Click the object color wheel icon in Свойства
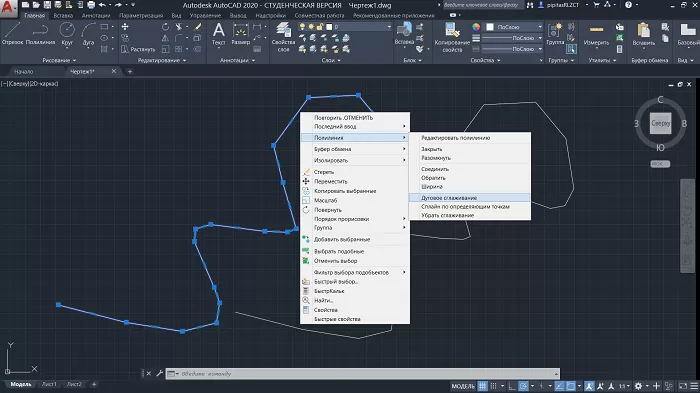The width and height of the screenshot is (700, 393). 476,27
